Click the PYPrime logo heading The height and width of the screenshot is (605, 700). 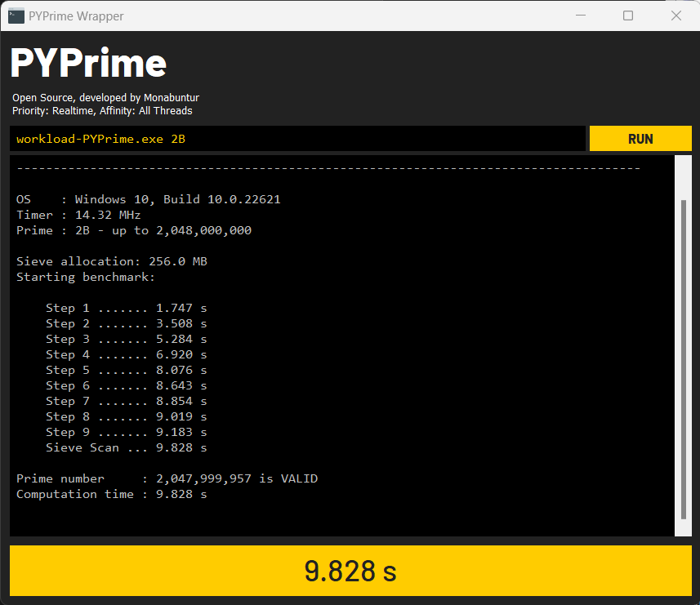click(x=88, y=63)
